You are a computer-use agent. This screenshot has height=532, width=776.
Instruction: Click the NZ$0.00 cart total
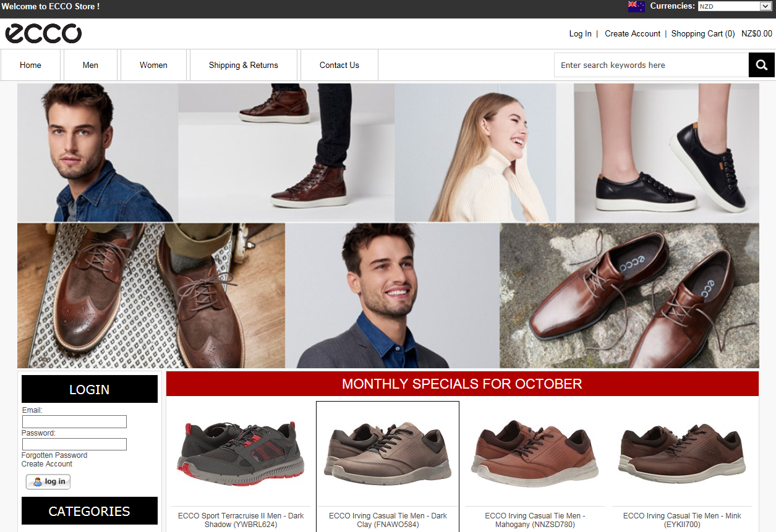pyautogui.click(x=757, y=34)
